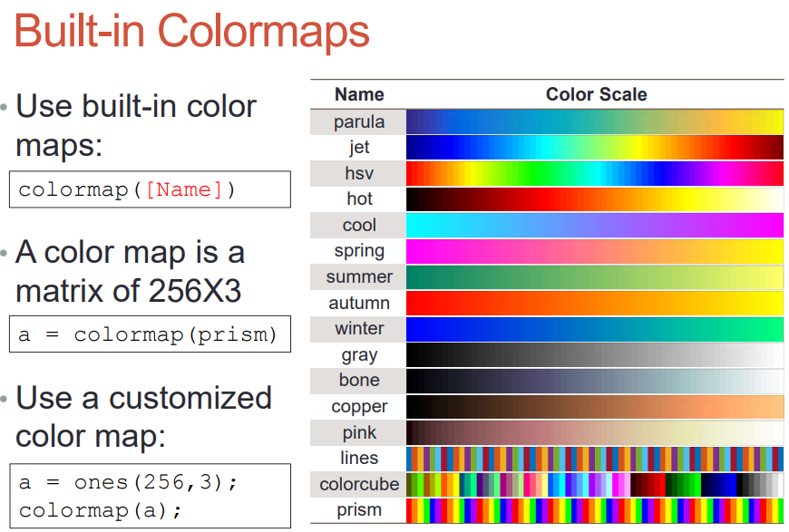The height and width of the screenshot is (532, 789).
Task: Select the 'prism' name cell
Action: 358,510
